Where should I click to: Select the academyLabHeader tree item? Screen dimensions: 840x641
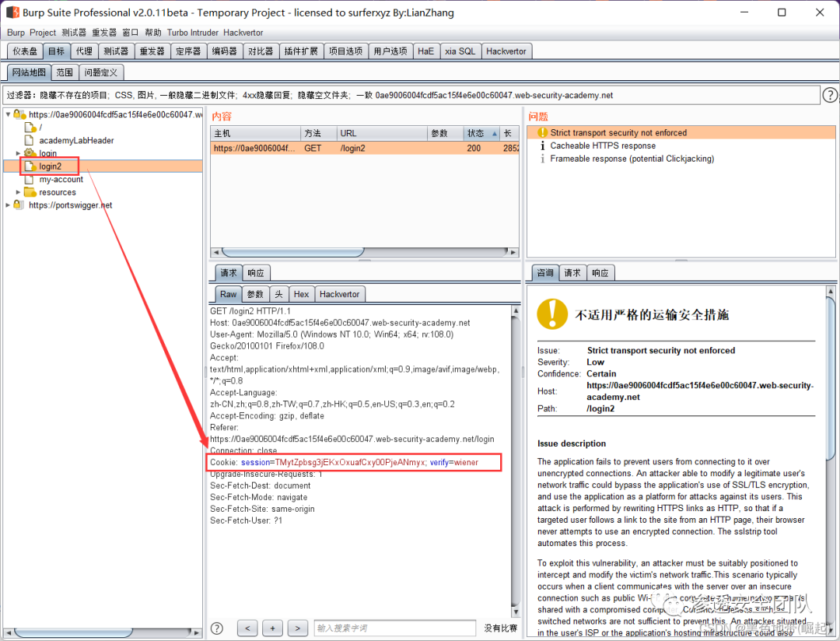click(76, 141)
